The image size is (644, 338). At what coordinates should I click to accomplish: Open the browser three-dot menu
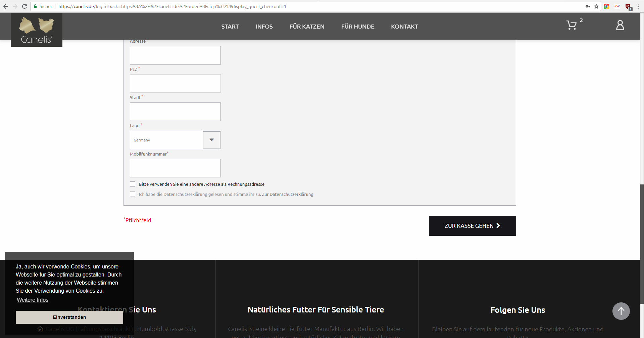point(638,6)
